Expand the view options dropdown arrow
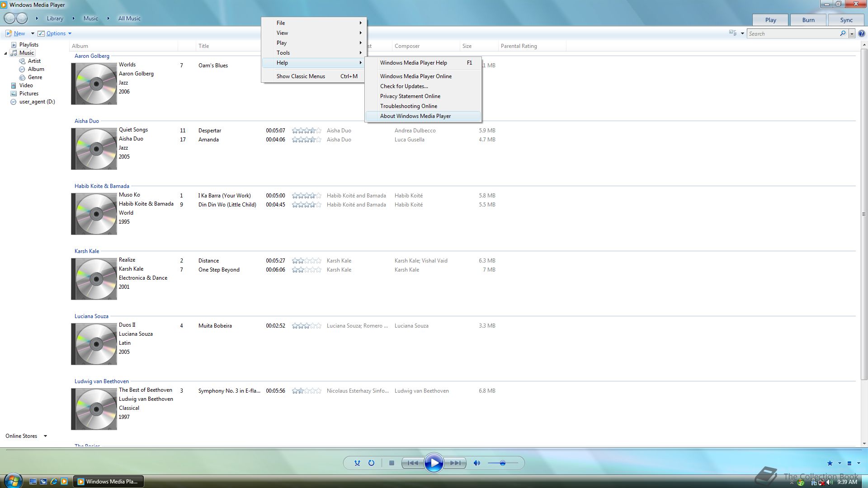The image size is (868, 488). pos(742,33)
